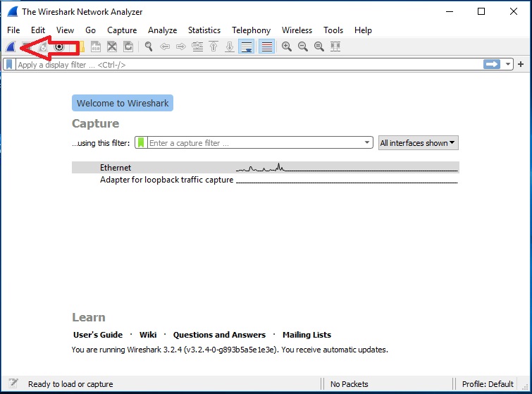Toggle packet colorization rules button
The height and width of the screenshot is (394, 532).
pyautogui.click(x=266, y=47)
